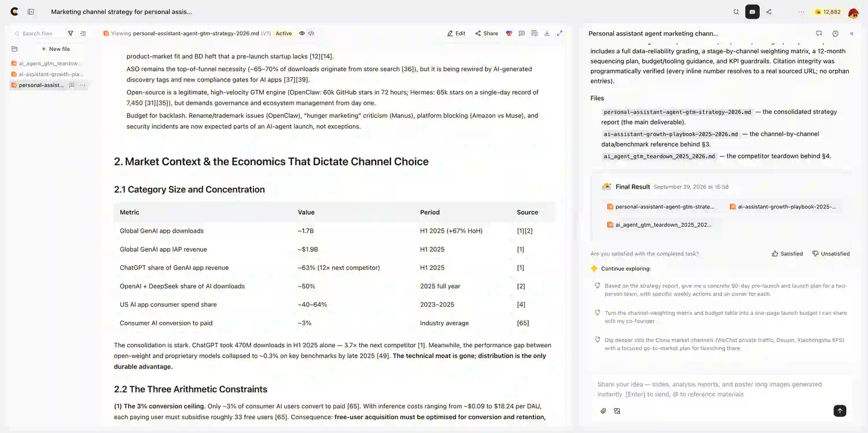This screenshot has height=433, width=868.
Task: Choose the one-page launch budget suggestion
Action: pyautogui.click(x=721, y=317)
